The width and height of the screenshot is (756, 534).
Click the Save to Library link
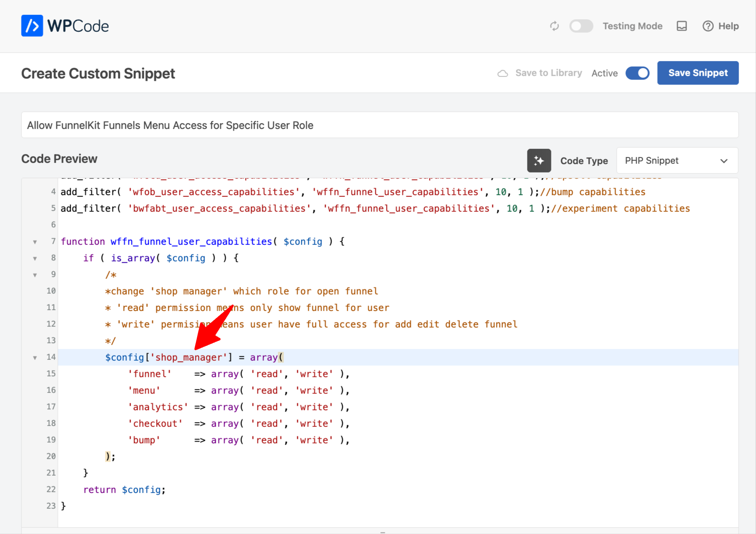pyautogui.click(x=549, y=73)
